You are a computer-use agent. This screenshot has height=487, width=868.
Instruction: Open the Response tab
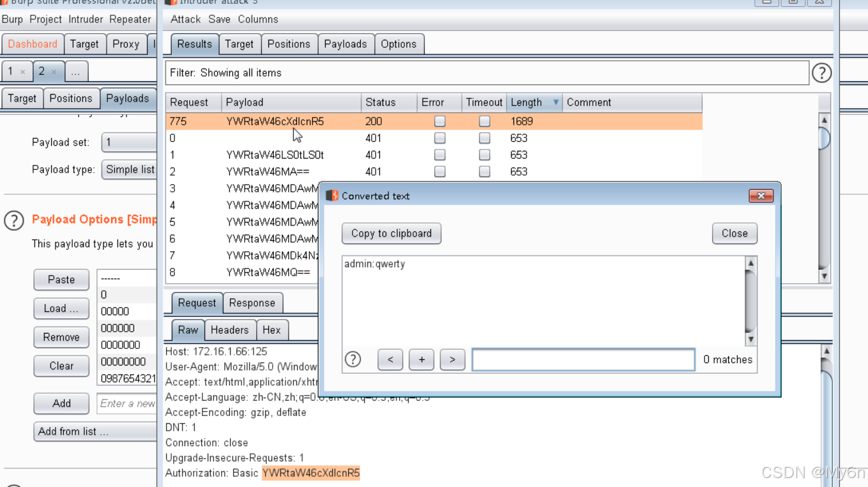click(252, 303)
